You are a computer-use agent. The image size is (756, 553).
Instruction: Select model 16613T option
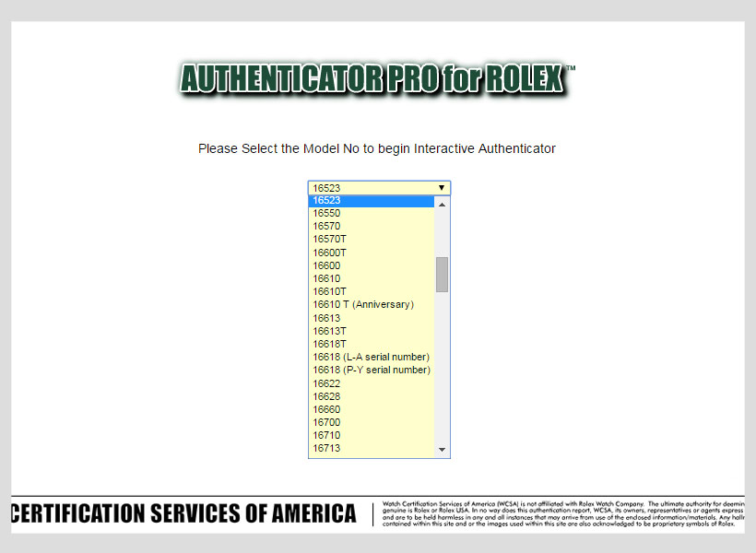point(372,331)
